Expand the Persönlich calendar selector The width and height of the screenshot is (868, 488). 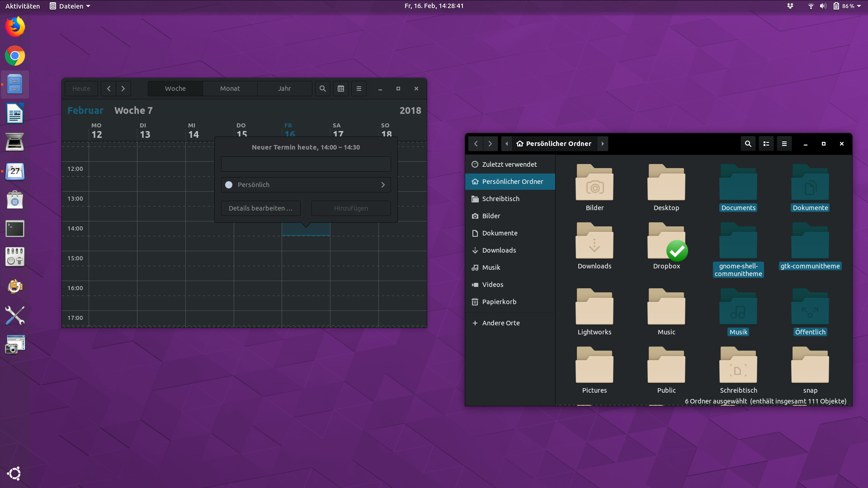[x=306, y=185]
